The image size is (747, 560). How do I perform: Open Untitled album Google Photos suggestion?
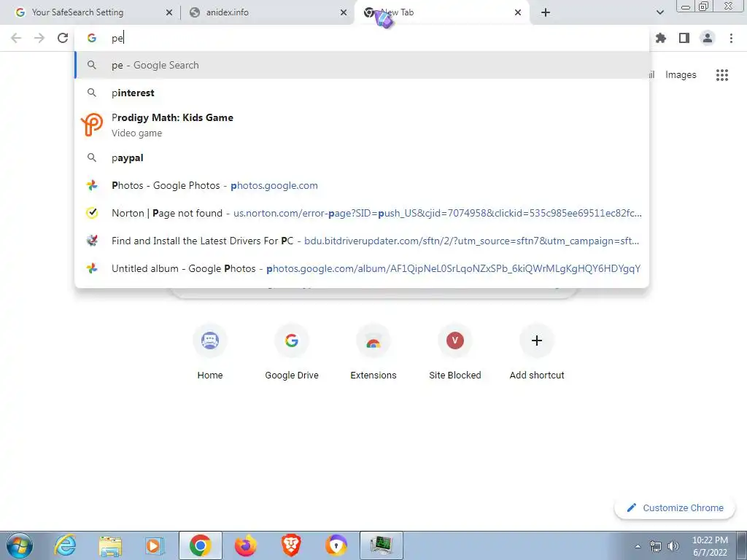362,268
